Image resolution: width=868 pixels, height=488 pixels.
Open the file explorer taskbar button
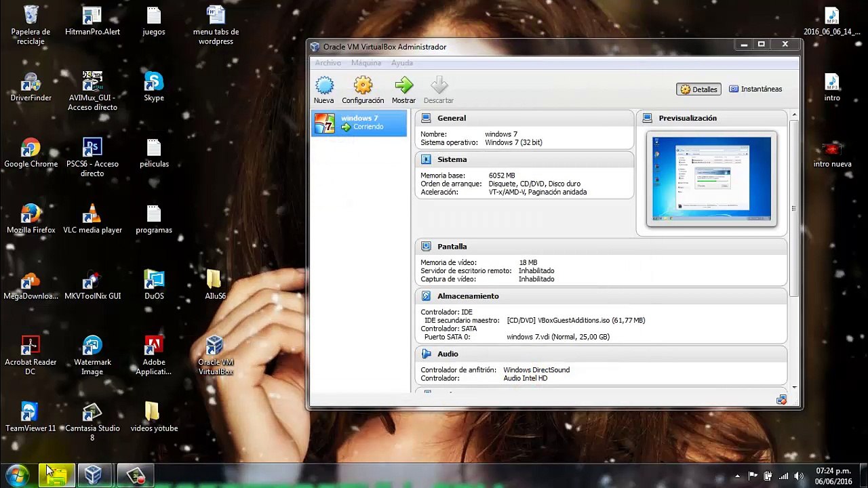[57, 476]
